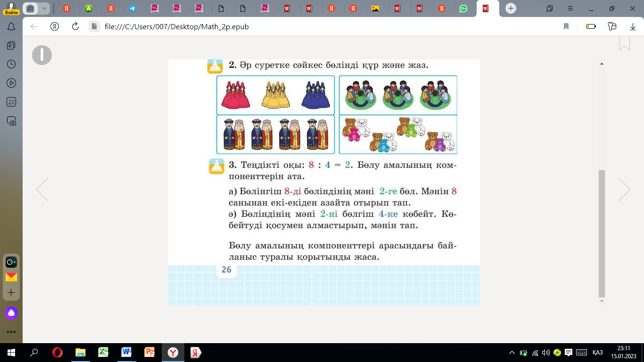Screen dimensions: 644x362
Task: Open a new tab with the plus button
Action: pyautogui.click(x=511, y=8)
